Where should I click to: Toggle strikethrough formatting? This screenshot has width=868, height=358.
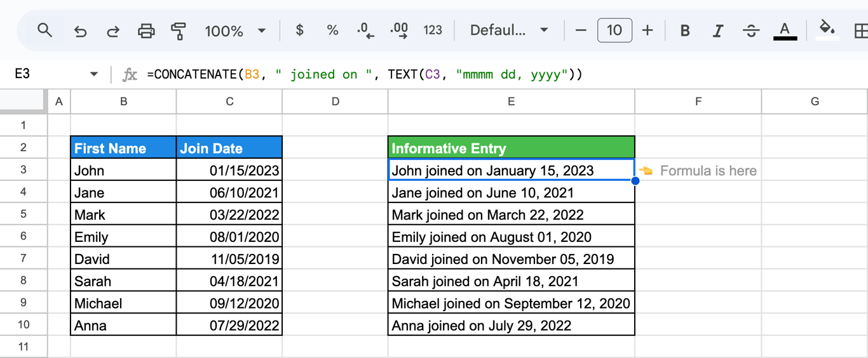(x=751, y=30)
